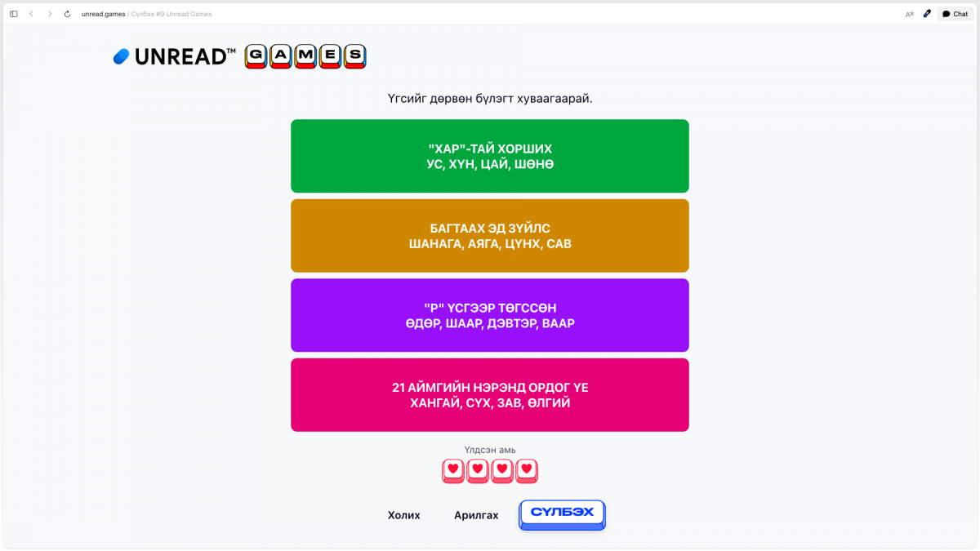Viewport: 980px width, 551px height.
Task: Toggle the browser sidebar panel icon
Action: (14, 14)
